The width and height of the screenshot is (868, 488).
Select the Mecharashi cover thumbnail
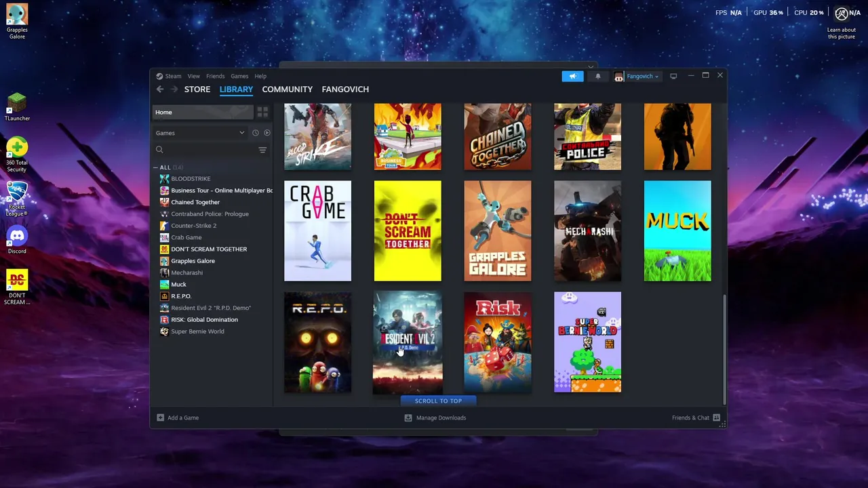(587, 230)
